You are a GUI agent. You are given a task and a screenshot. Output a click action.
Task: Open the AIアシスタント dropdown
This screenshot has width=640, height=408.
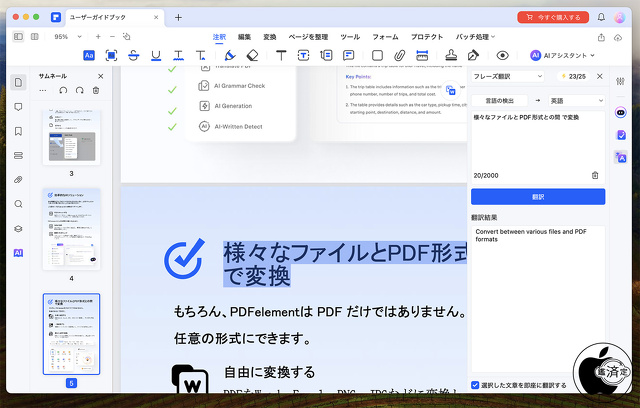click(x=562, y=55)
